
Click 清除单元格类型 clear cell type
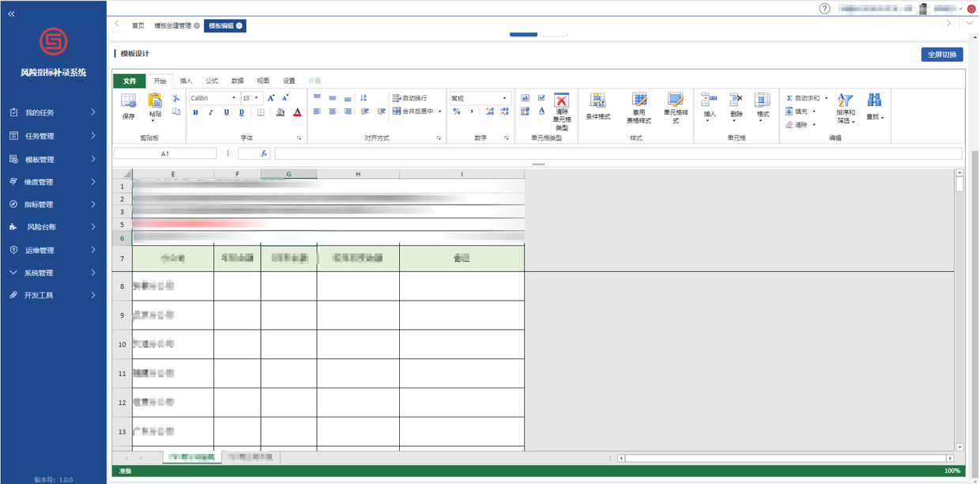562,112
